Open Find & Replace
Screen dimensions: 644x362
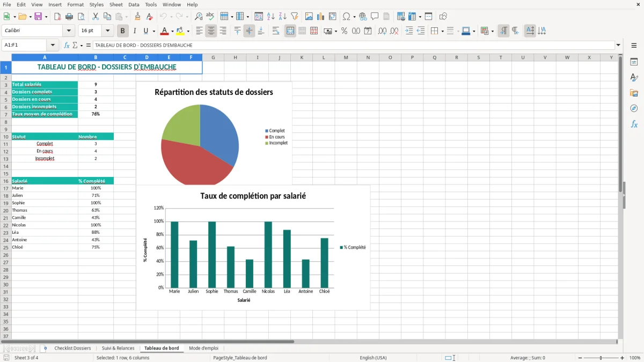(x=199, y=17)
